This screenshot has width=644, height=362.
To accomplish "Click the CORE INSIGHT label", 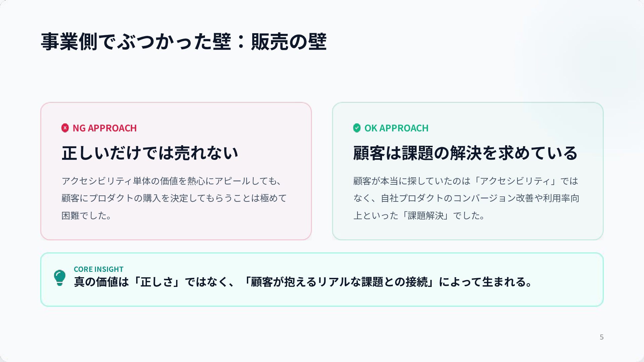I will point(99,269).
